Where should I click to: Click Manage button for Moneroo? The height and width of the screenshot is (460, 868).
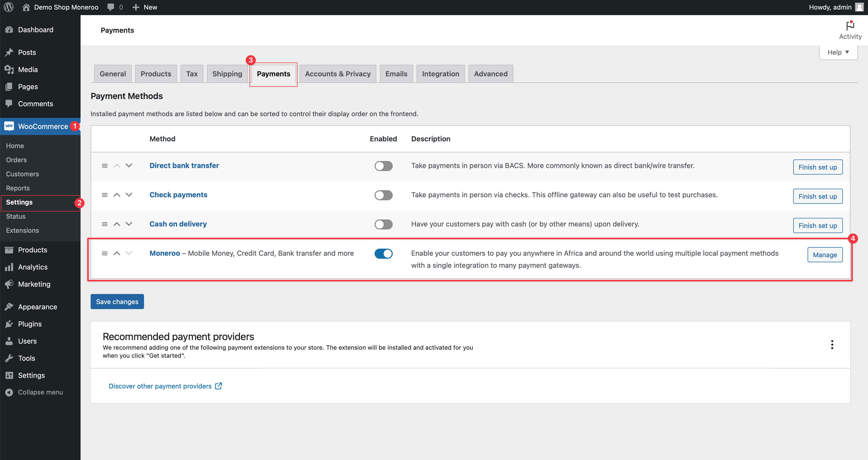pyautogui.click(x=824, y=255)
